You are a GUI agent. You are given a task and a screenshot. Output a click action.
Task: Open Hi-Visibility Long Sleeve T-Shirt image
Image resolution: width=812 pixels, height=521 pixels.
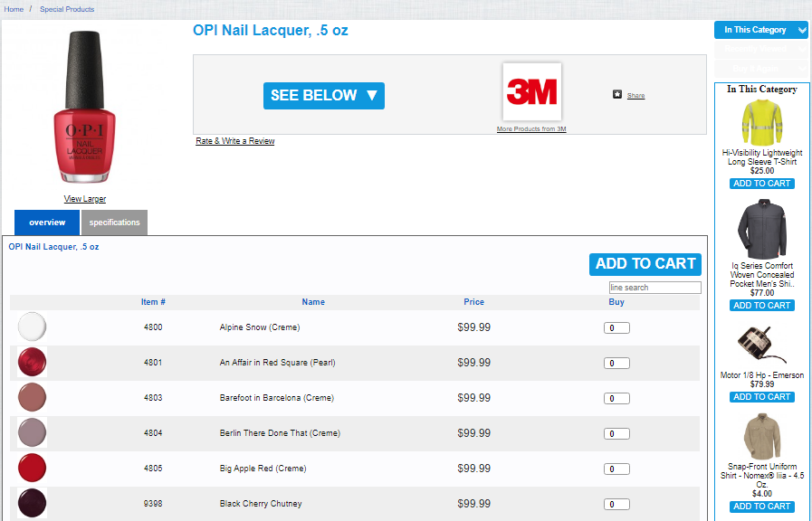tap(762, 123)
